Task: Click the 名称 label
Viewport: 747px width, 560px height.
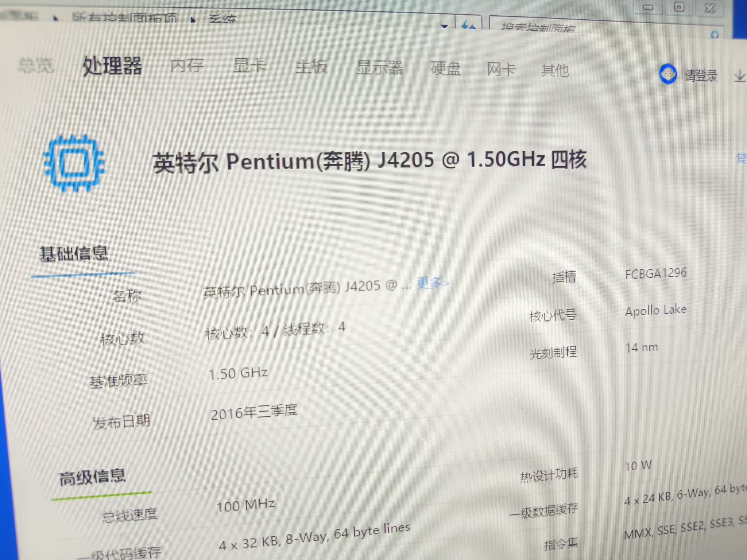Action: point(127,296)
